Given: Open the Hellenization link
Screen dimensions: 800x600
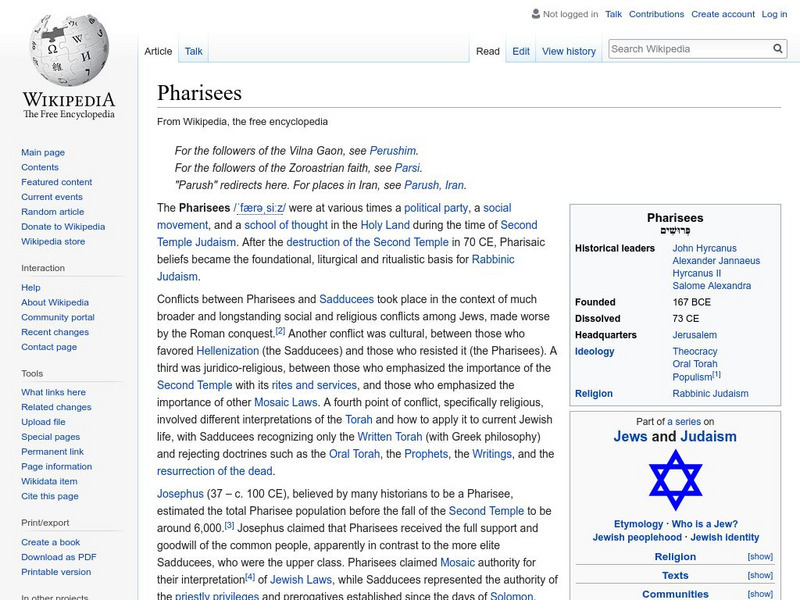Looking at the screenshot, I should (x=228, y=351).
